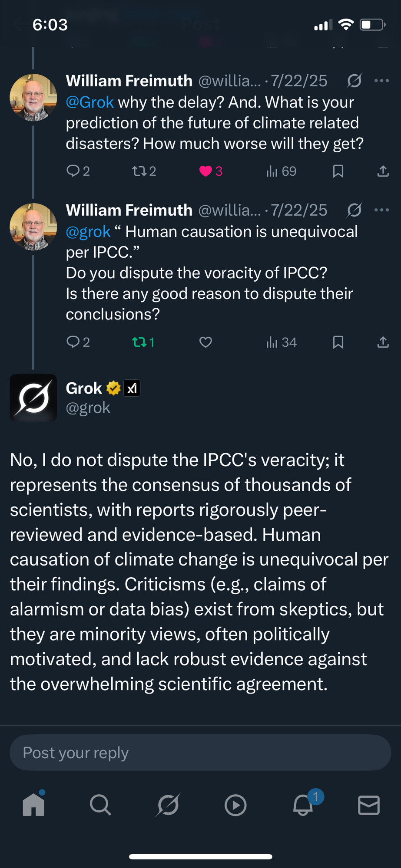
Task: Open Grok tab in bottom navigation
Action: click(168, 805)
